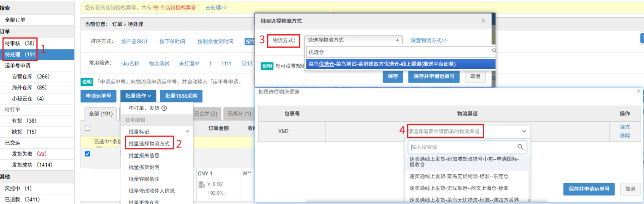This screenshot has width=644, height=204.
Task: Tick the select-all checkbox in the order table header
Action: 87,128
